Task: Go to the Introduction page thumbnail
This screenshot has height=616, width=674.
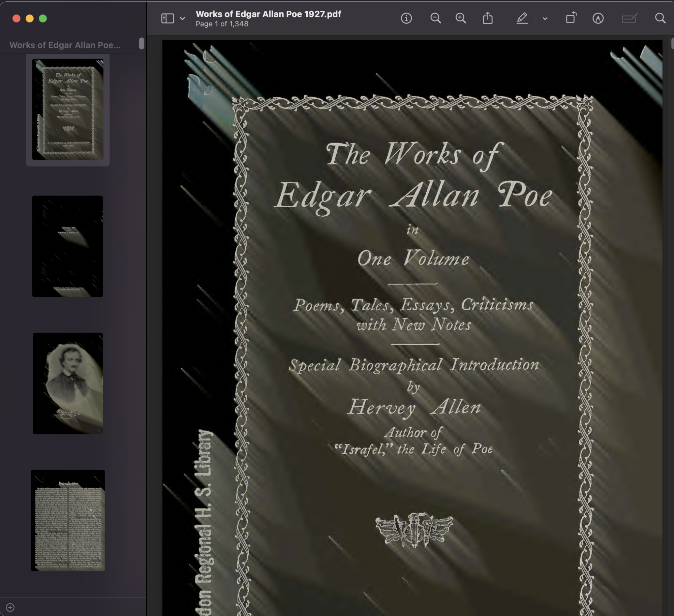Action: coord(68,520)
